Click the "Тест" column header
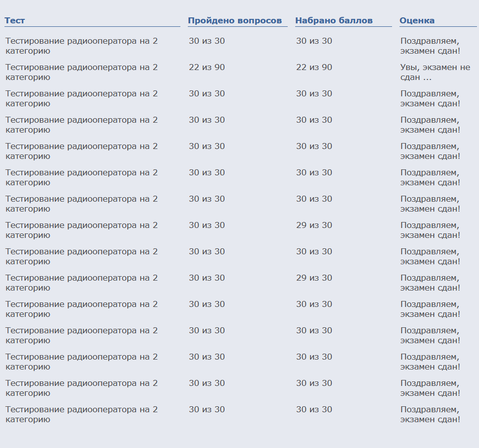 pos(15,20)
